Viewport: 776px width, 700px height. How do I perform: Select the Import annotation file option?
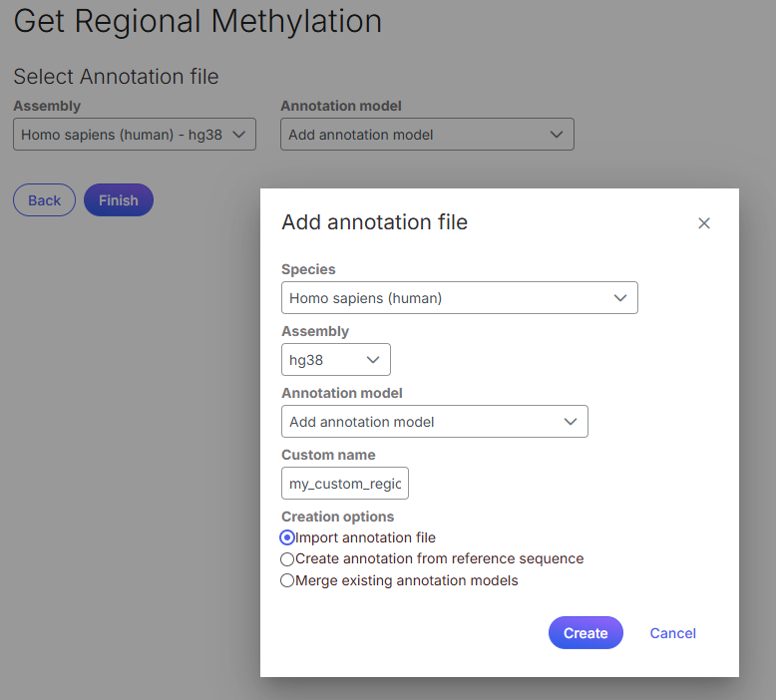tap(287, 537)
